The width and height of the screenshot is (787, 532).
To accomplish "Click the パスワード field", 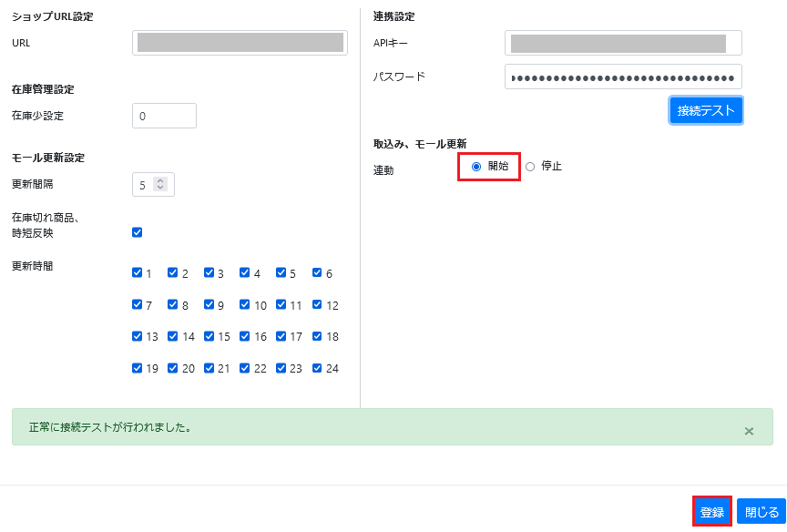I will coord(623,77).
